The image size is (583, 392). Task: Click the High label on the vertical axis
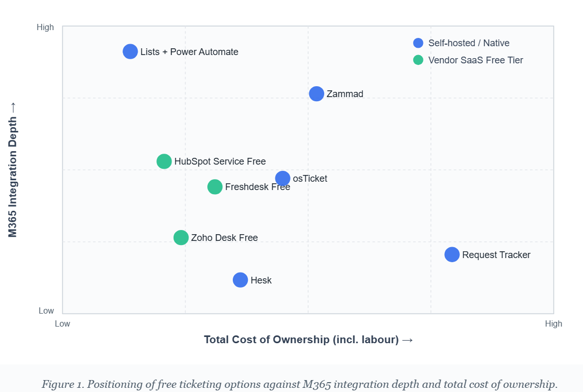(x=45, y=28)
